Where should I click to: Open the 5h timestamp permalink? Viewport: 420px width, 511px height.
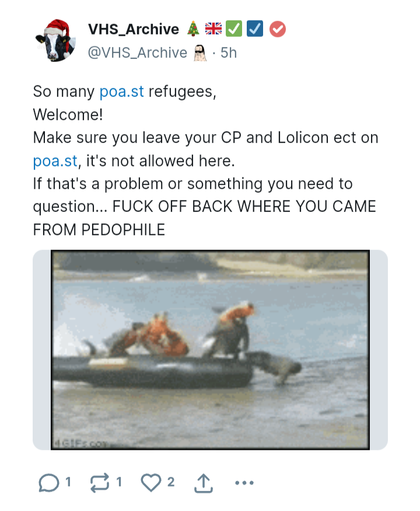[x=229, y=53]
